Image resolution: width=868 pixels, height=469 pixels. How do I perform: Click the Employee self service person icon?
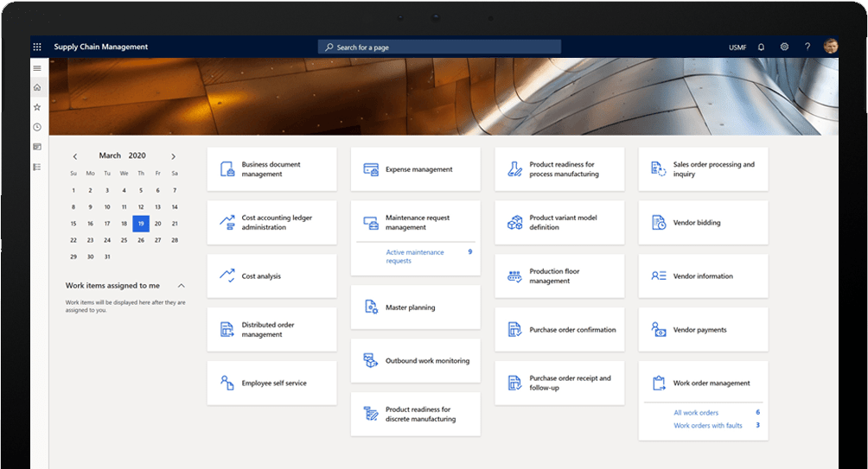click(227, 383)
